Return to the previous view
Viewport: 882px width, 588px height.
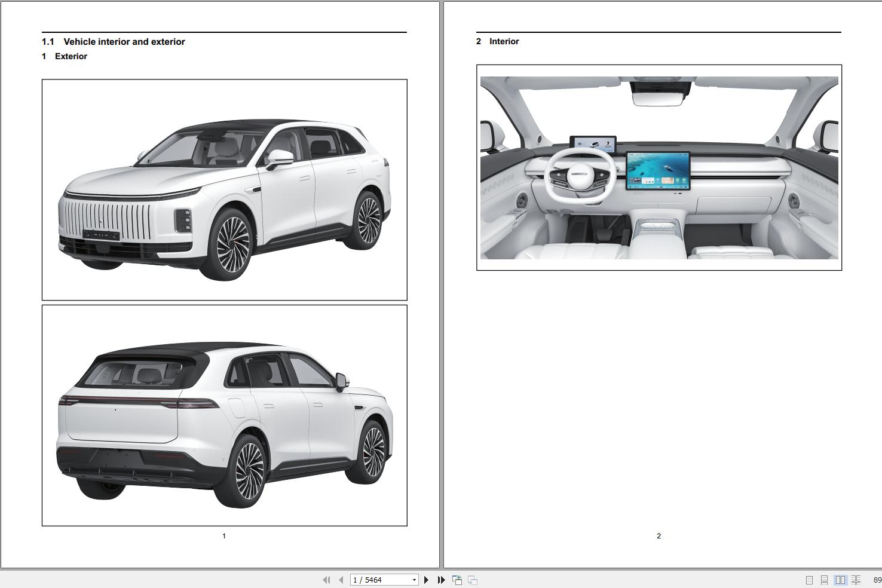[x=457, y=580]
